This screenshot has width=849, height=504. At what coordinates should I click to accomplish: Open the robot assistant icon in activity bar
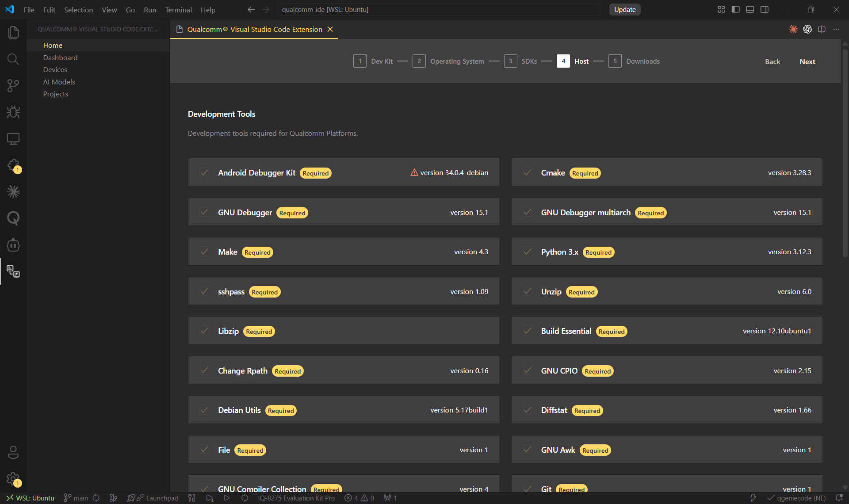point(13,244)
